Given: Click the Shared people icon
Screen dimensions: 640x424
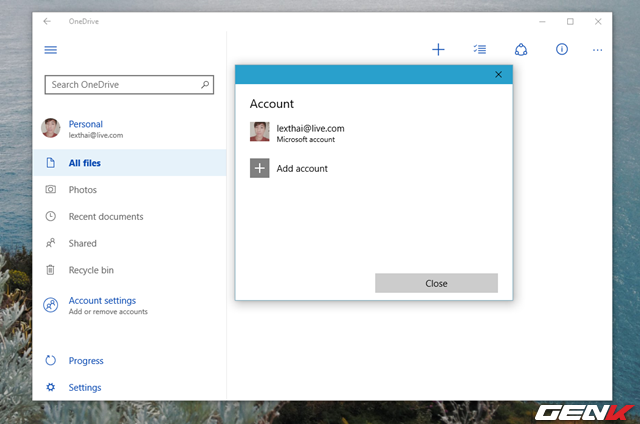Looking at the screenshot, I should click(x=51, y=243).
